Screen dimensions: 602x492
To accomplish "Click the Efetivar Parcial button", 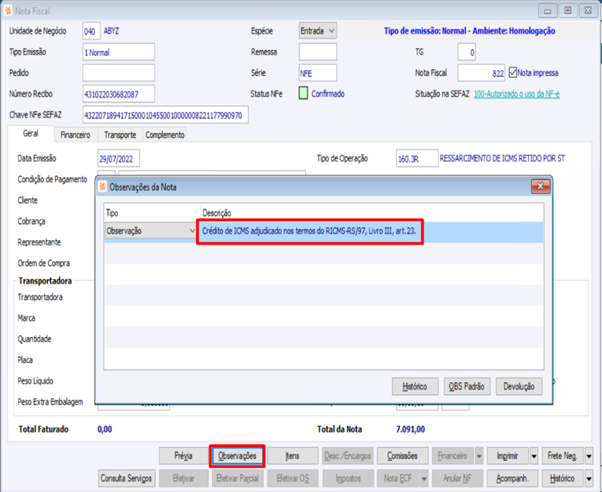I will coord(237,479).
